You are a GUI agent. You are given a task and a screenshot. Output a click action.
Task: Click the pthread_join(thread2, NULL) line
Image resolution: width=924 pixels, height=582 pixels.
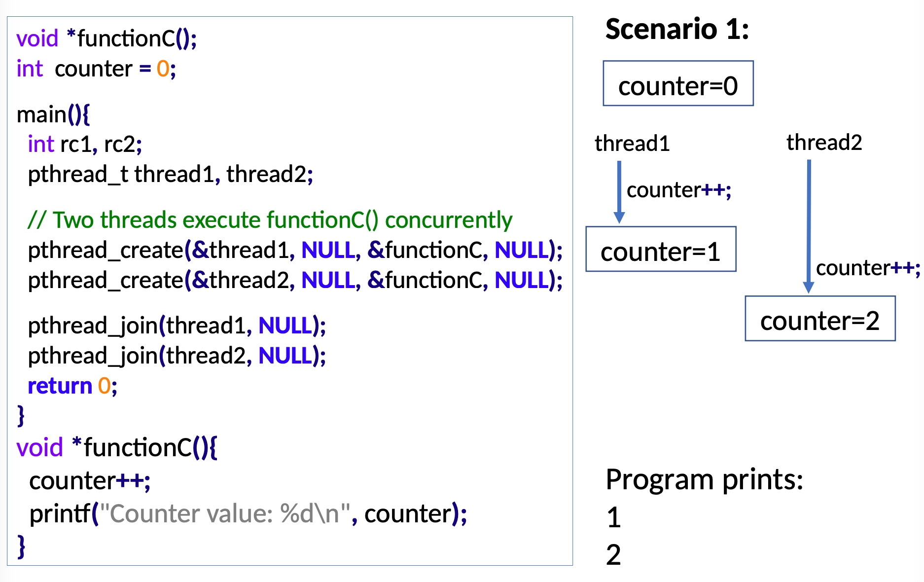(177, 356)
